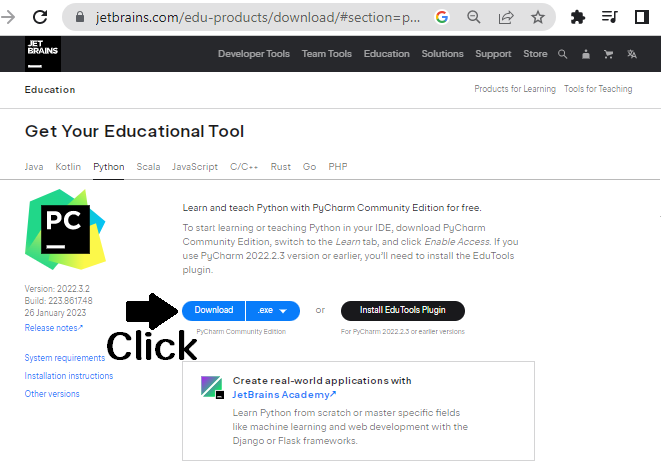Select the PHP tab
Screen dimensions: 661x466
(338, 167)
